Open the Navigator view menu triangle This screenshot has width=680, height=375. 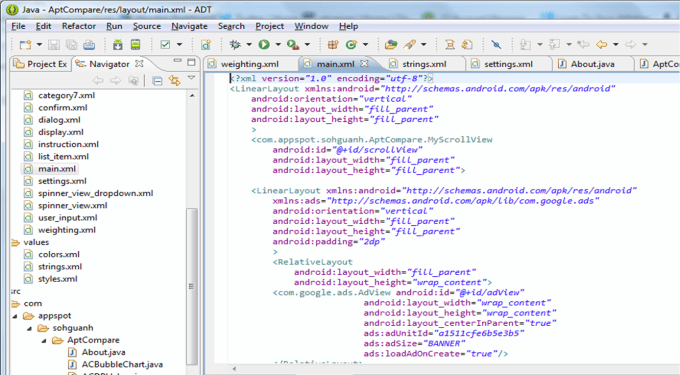coord(191,78)
